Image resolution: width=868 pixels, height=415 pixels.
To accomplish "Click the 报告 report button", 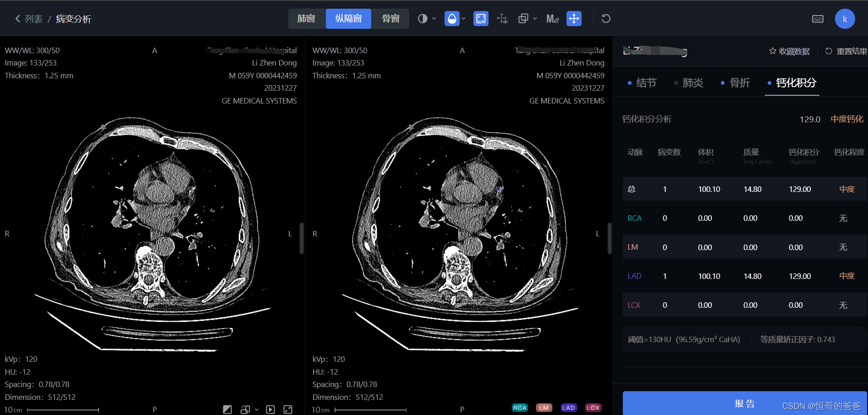I will 745,403.
